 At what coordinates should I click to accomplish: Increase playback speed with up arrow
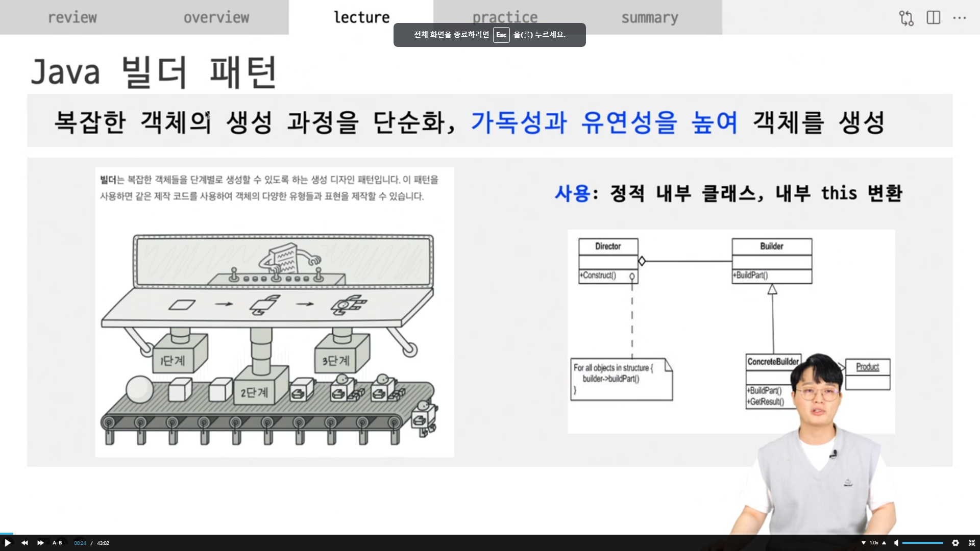[884, 543]
